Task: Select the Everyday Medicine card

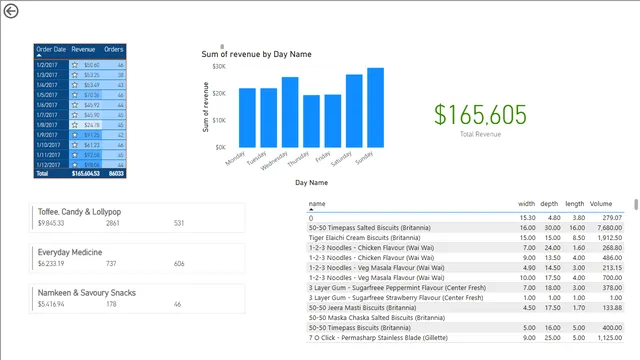Action: point(137,258)
